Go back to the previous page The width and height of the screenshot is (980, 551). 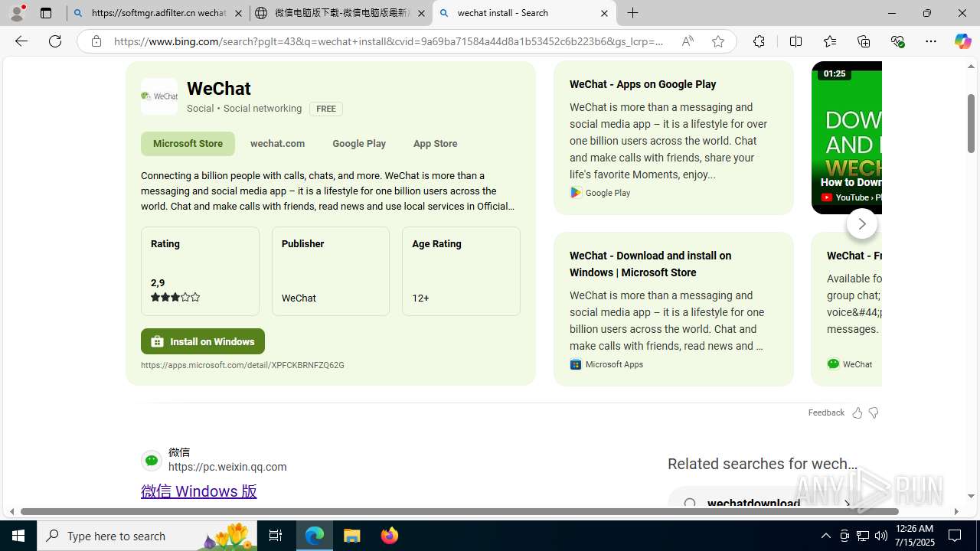(x=21, y=41)
